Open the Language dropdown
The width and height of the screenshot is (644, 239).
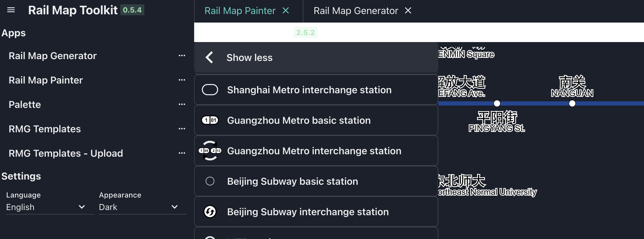pos(49,207)
